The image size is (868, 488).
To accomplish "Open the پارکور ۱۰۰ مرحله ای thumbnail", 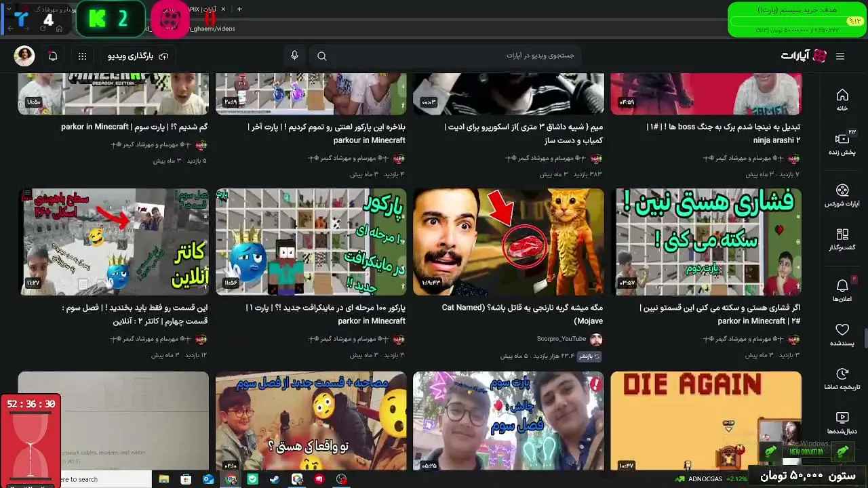I will click(x=311, y=242).
